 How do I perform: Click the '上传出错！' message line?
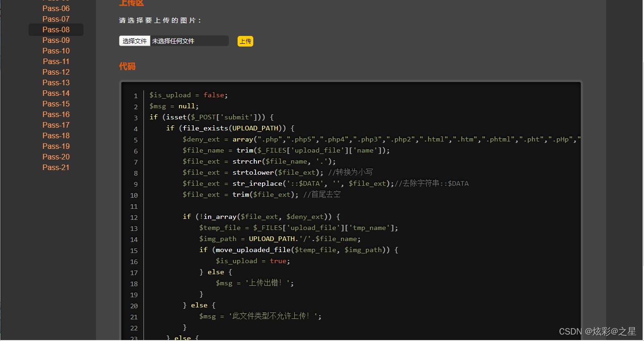pos(255,283)
